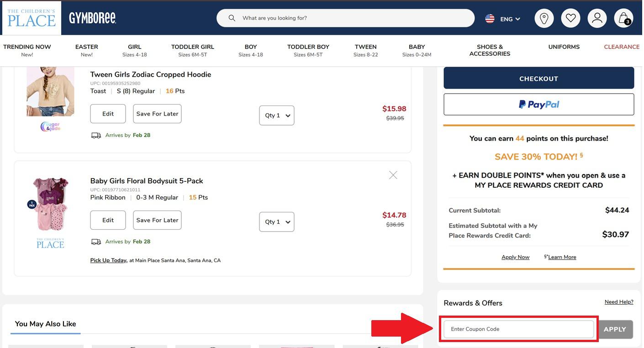Click delivery truck icon for Floral Bodysuit
This screenshot has height=348, width=644.
(x=96, y=242)
